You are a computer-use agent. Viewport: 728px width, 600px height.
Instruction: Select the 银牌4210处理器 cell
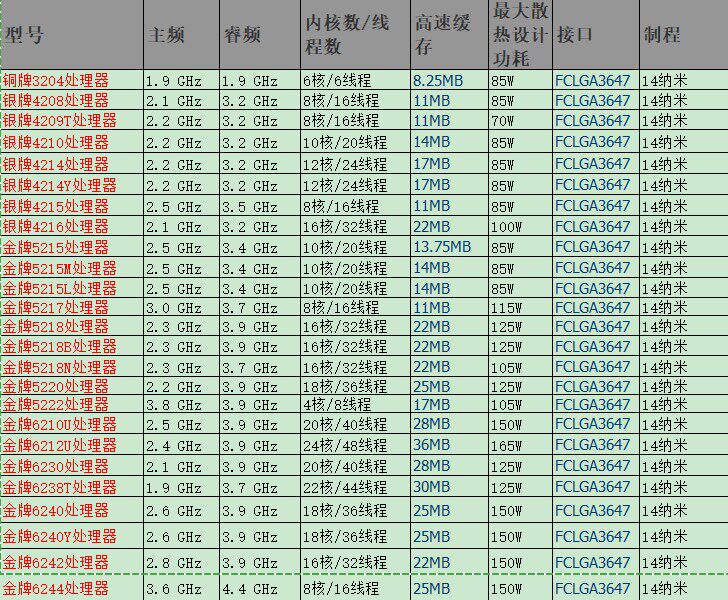72,142
